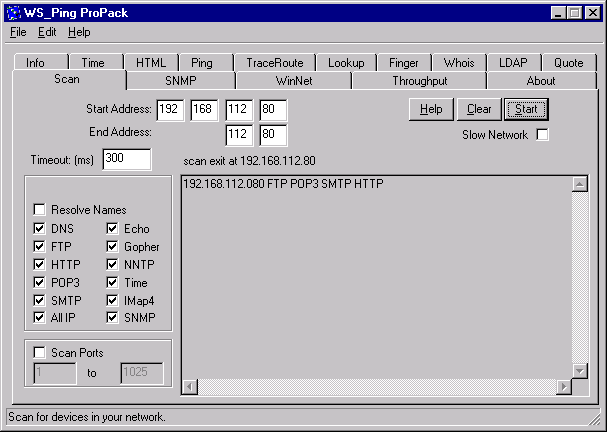Enable the Scan Ports checkbox
Screen dimensions: 607x432
(39, 353)
